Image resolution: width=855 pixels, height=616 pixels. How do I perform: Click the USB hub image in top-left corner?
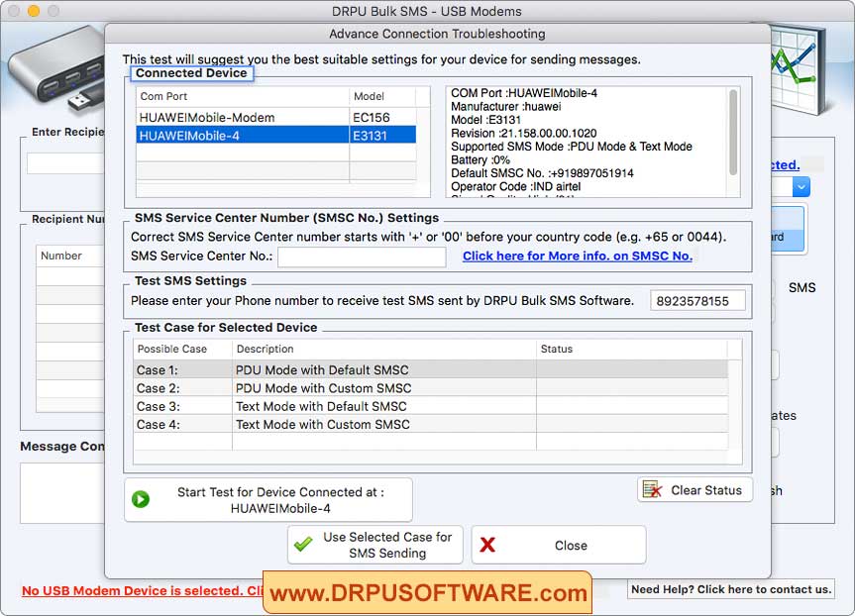point(54,69)
